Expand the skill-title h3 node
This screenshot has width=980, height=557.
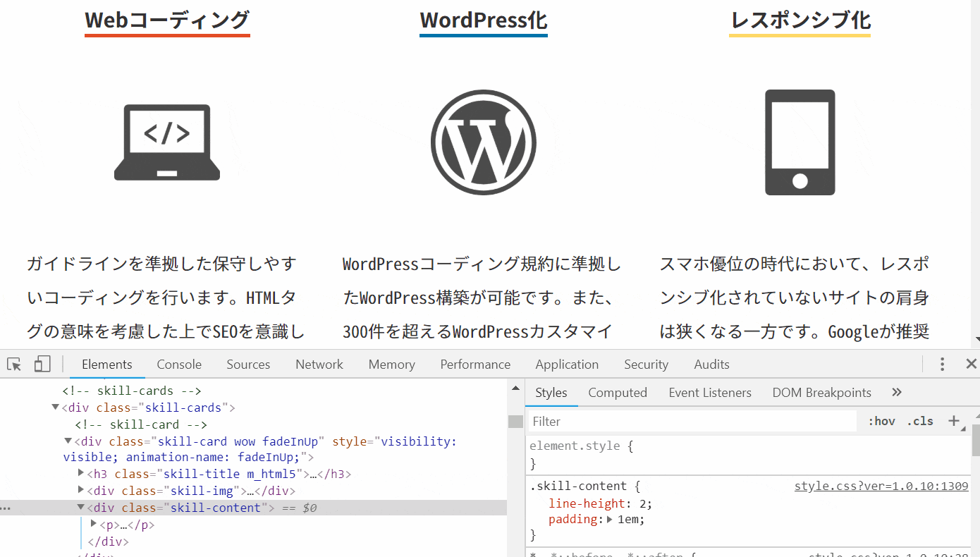pos(81,474)
